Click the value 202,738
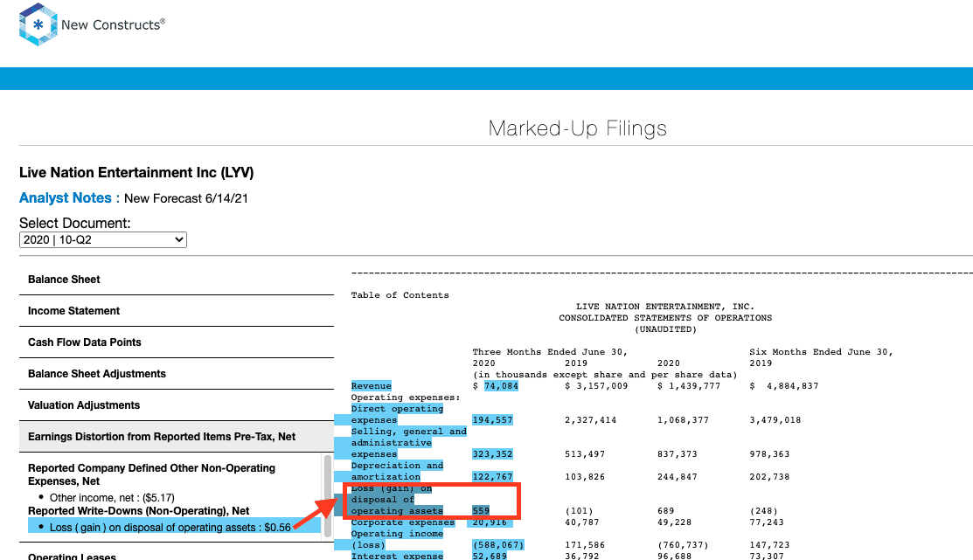Screen dimensions: 973x560 (769, 477)
